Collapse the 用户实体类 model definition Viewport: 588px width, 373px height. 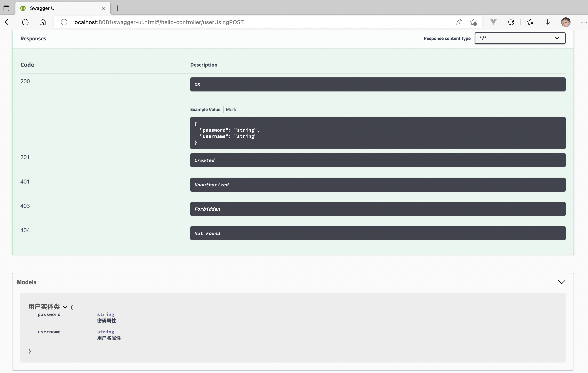point(65,307)
